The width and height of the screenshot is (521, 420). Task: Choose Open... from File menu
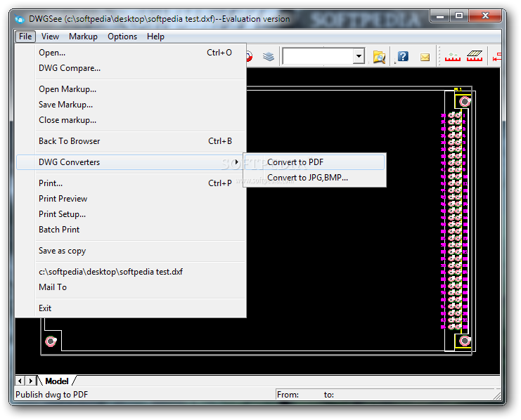(131, 53)
